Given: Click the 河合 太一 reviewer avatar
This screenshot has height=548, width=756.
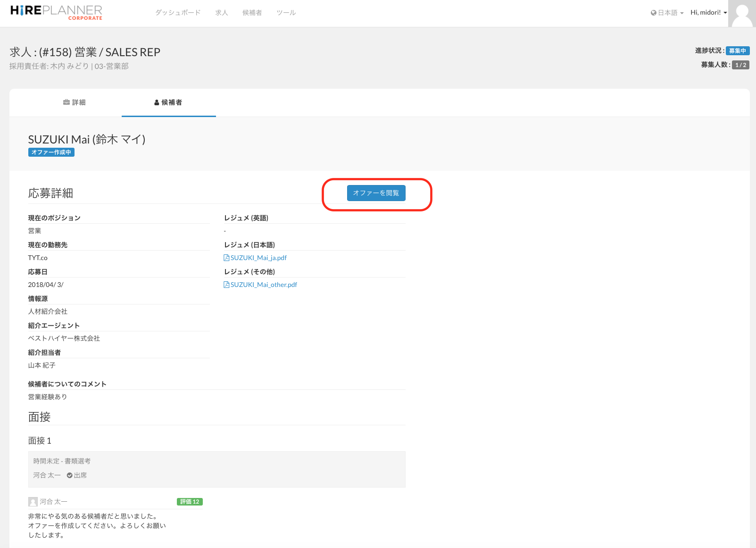Looking at the screenshot, I should pyautogui.click(x=33, y=502).
